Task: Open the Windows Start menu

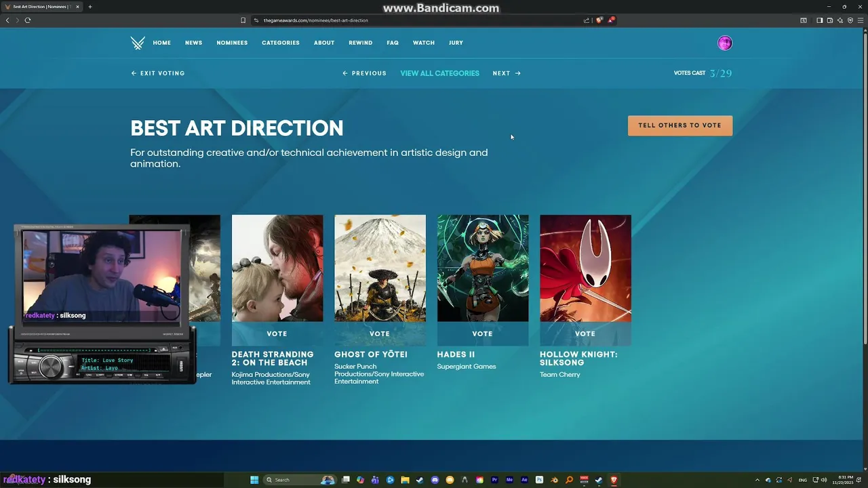Action: point(254,480)
